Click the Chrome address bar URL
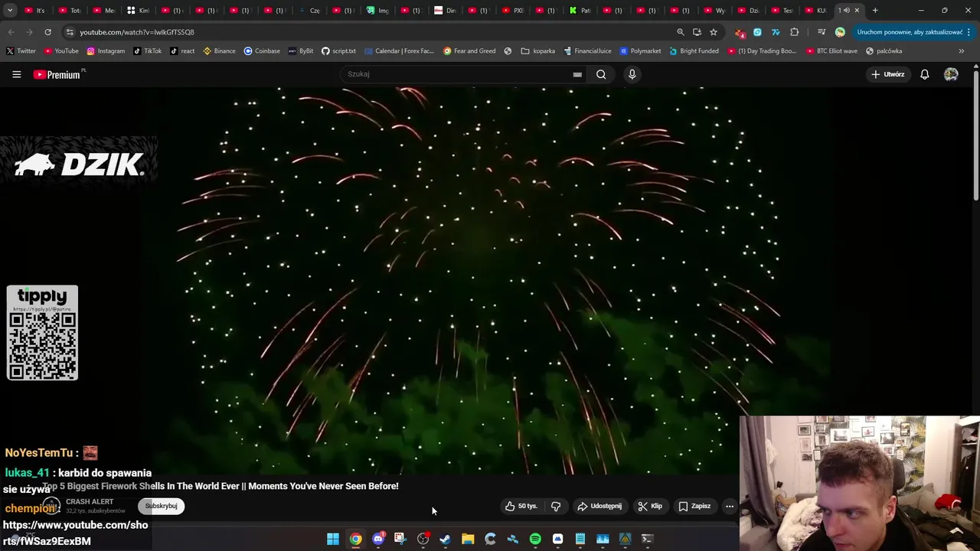The image size is (980, 551). (137, 32)
